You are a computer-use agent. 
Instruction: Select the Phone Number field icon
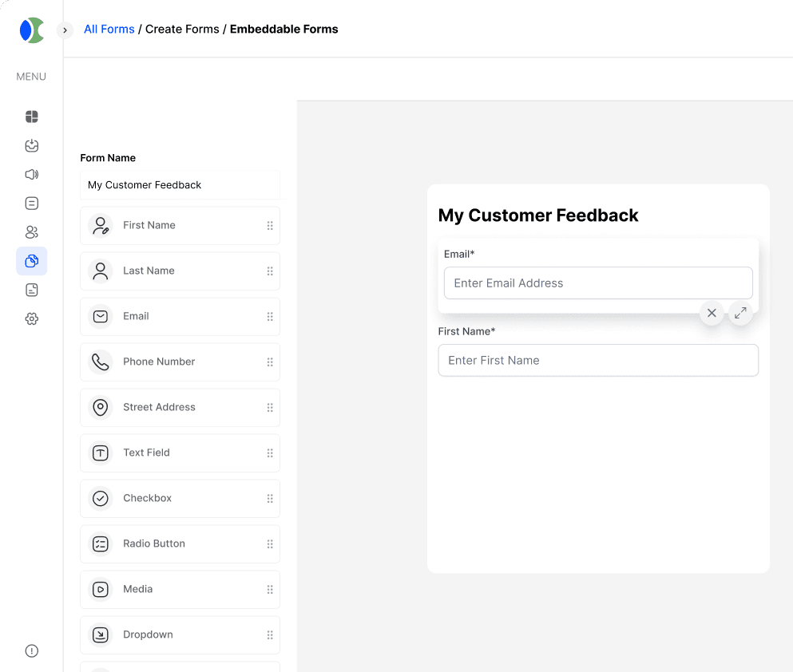coord(101,362)
